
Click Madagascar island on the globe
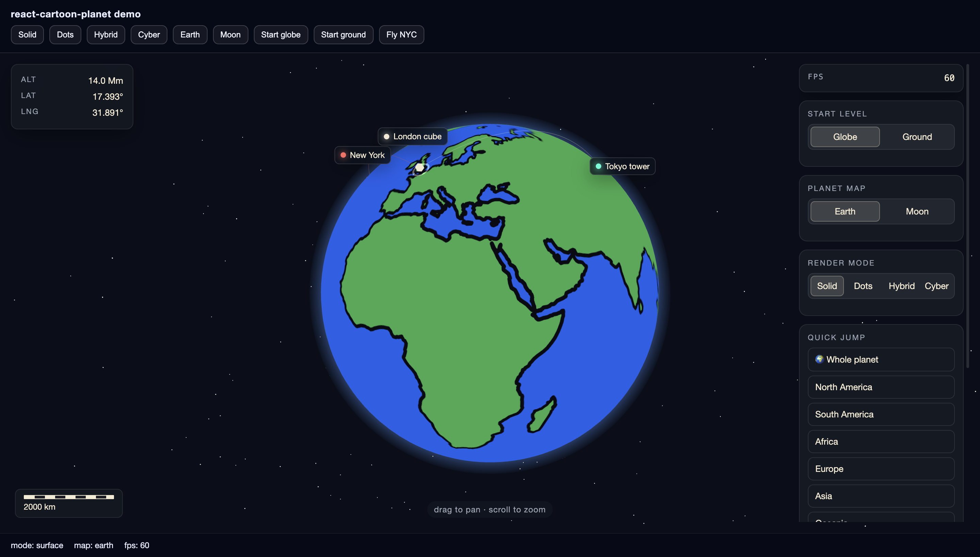click(x=542, y=415)
